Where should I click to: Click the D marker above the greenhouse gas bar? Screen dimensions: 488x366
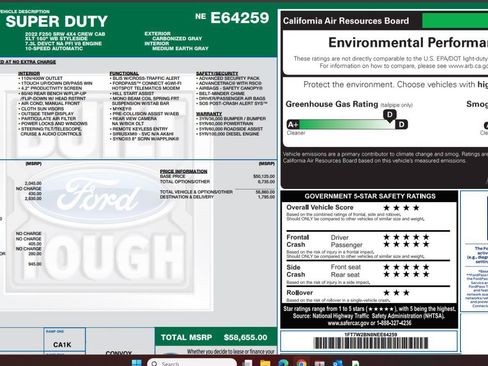coord(390,115)
